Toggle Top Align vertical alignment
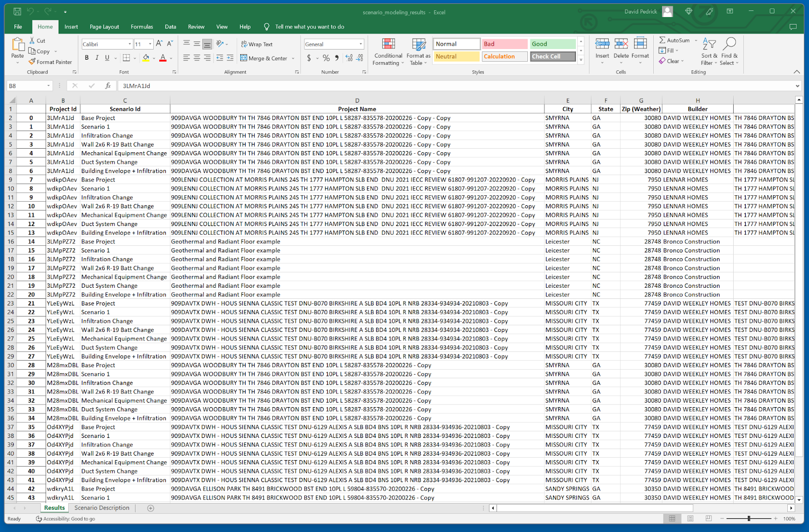Viewport: 809px width, 532px height. 187,44
